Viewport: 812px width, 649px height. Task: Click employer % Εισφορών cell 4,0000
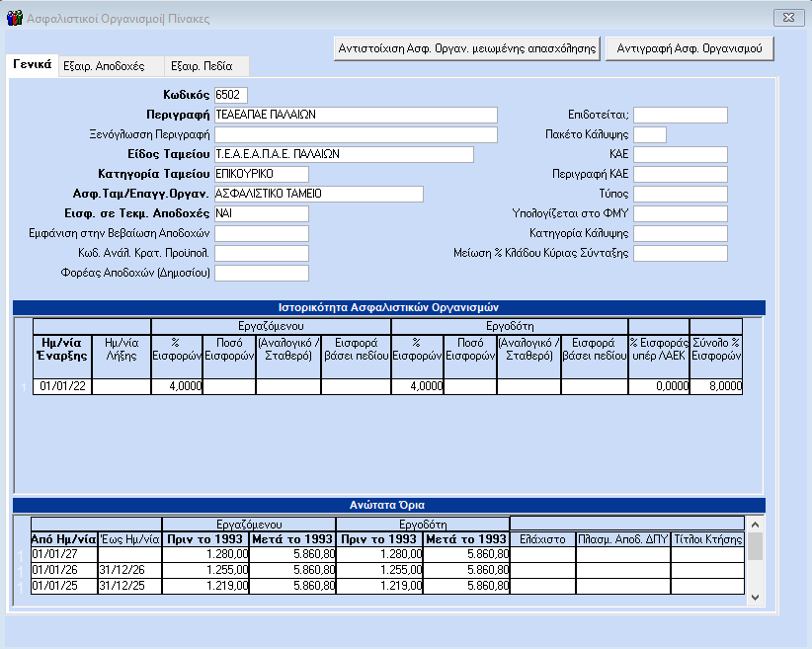418,386
